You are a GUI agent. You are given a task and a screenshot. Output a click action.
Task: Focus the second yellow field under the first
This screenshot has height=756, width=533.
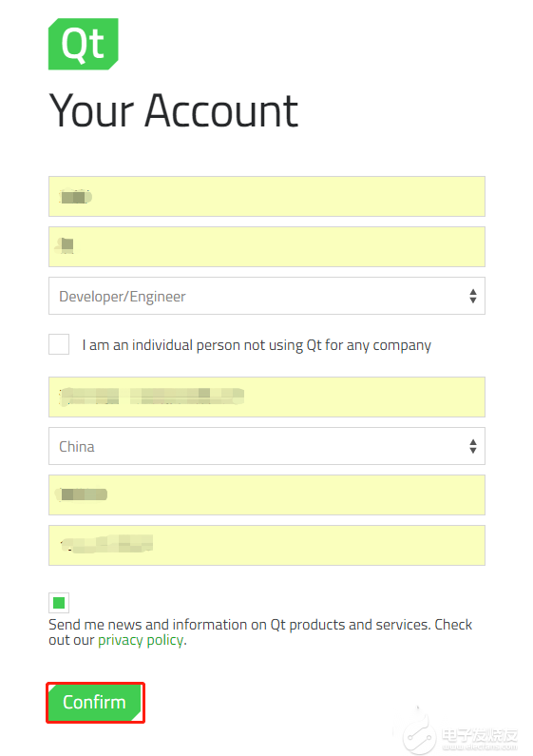266,247
